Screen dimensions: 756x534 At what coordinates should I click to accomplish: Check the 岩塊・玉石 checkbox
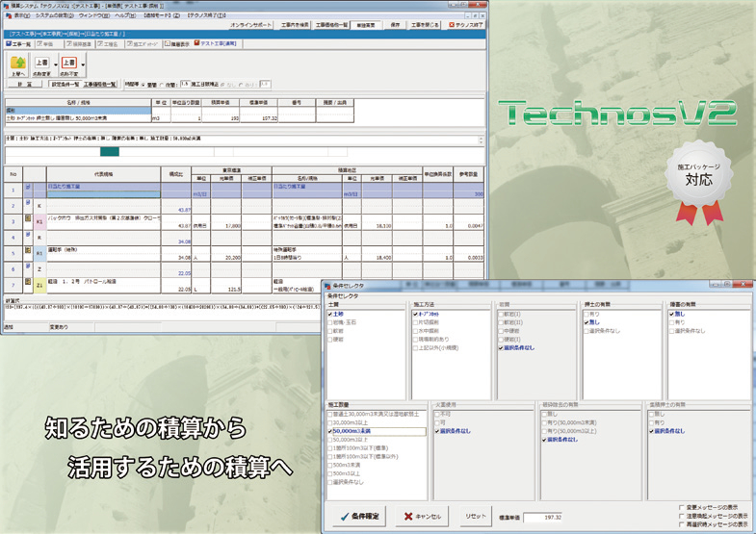[x=330, y=322]
